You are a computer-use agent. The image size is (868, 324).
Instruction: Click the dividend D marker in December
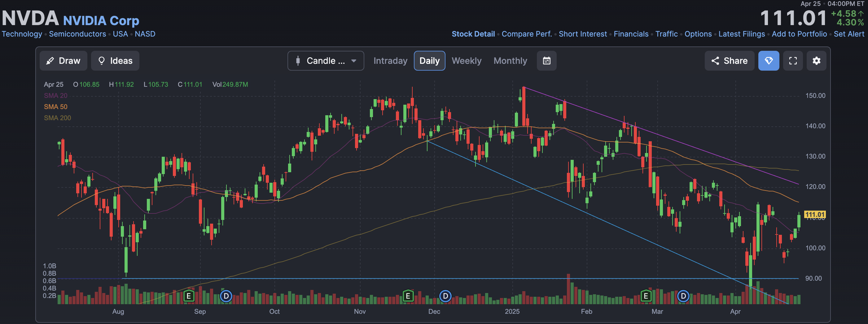point(445,296)
